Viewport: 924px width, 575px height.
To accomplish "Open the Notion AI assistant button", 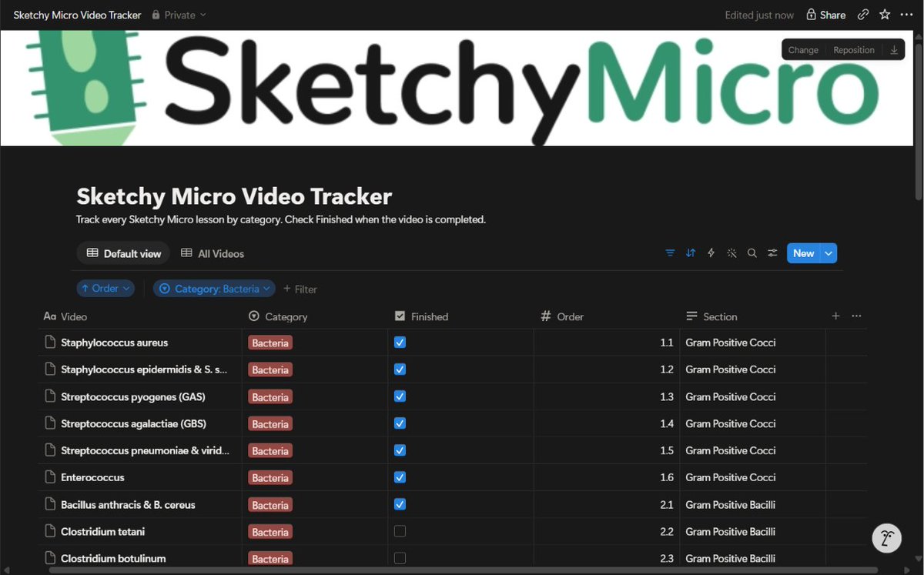I will [887, 538].
